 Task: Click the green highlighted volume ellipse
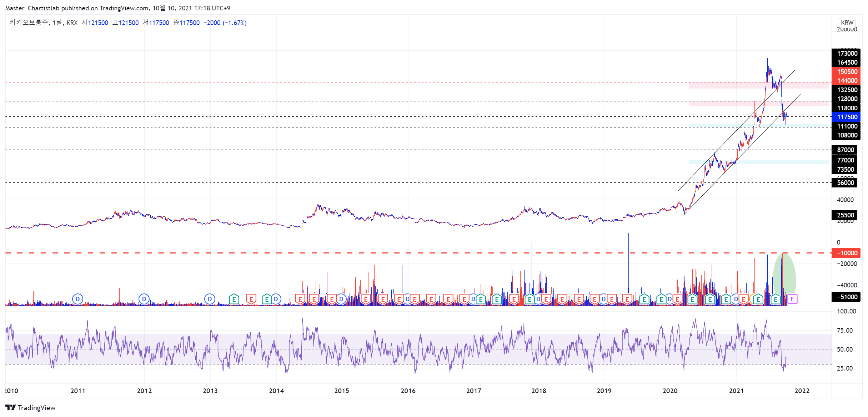[784, 279]
